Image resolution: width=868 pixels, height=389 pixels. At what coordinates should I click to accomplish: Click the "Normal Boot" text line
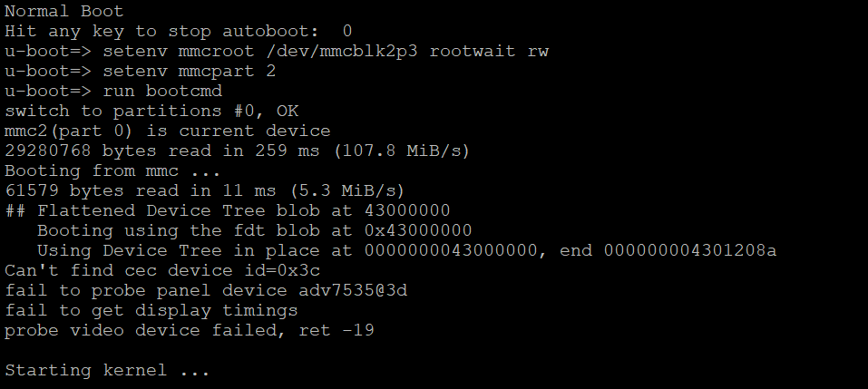click(64, 11)
